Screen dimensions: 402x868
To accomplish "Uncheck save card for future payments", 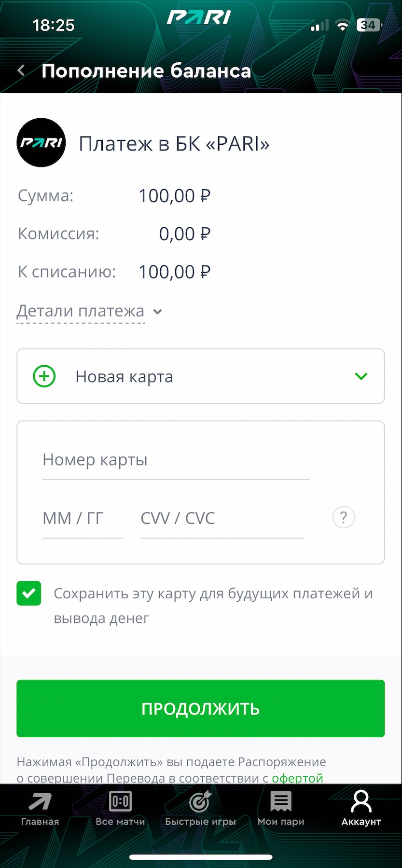I will pyautogui.click(x=29, y=593).
